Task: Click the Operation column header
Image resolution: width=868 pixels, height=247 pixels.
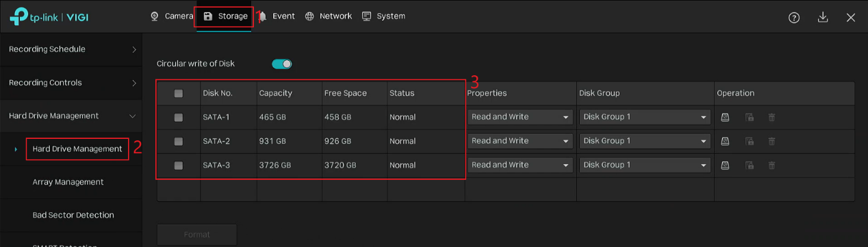Action: tap(735, 93)
